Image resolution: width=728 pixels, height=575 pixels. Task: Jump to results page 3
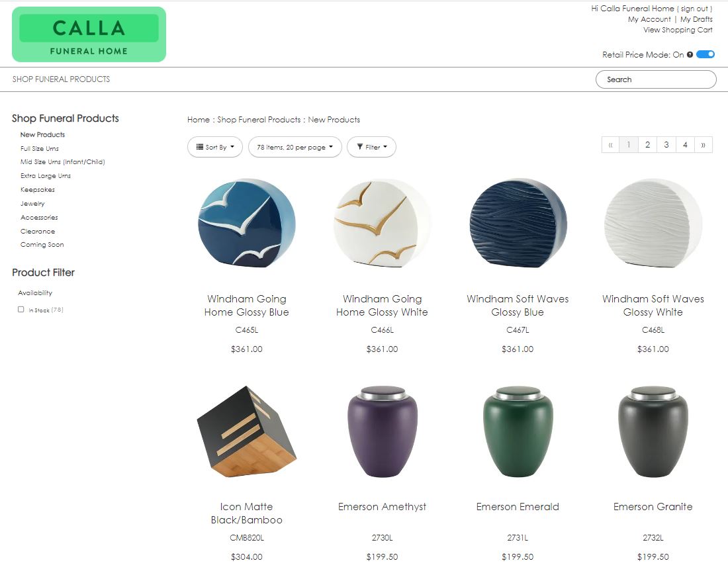[x=666, y=145]
